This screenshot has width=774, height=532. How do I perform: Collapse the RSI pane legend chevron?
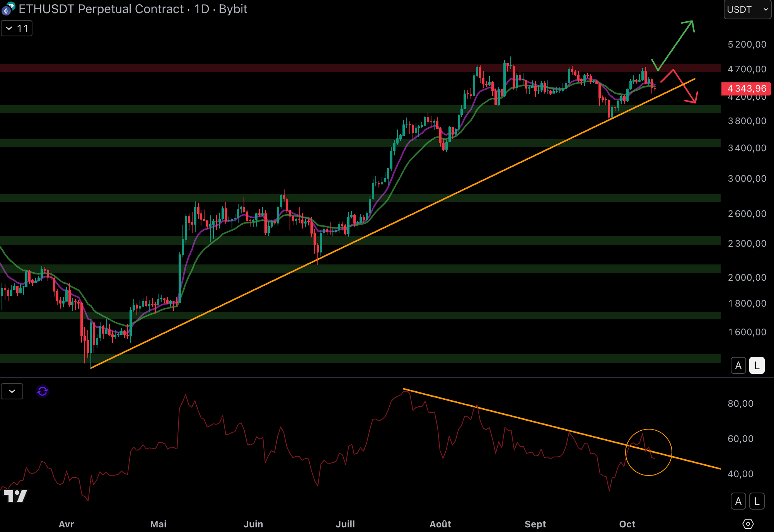tap(12, 391)
